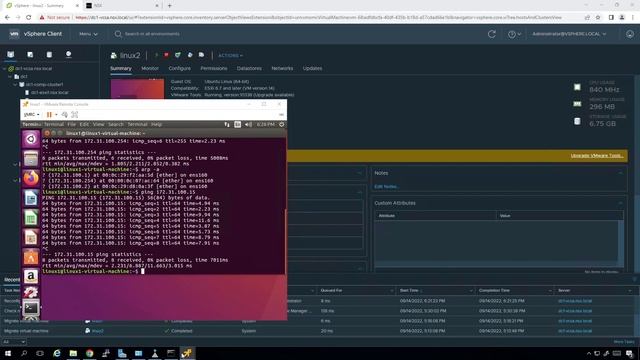Click send Ctrl+Alt+Del icon in Remote Console
The width and height of the screenshot is (640, 360).
64,115
